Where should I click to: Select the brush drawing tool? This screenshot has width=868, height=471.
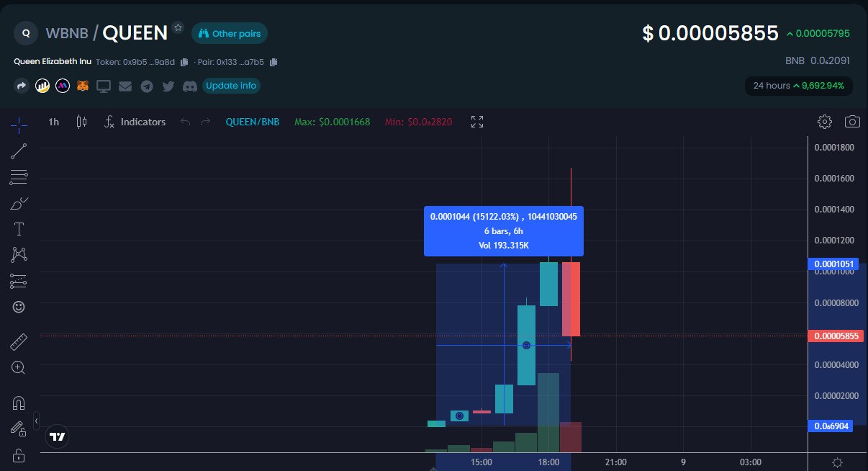[x=19, y=204]
